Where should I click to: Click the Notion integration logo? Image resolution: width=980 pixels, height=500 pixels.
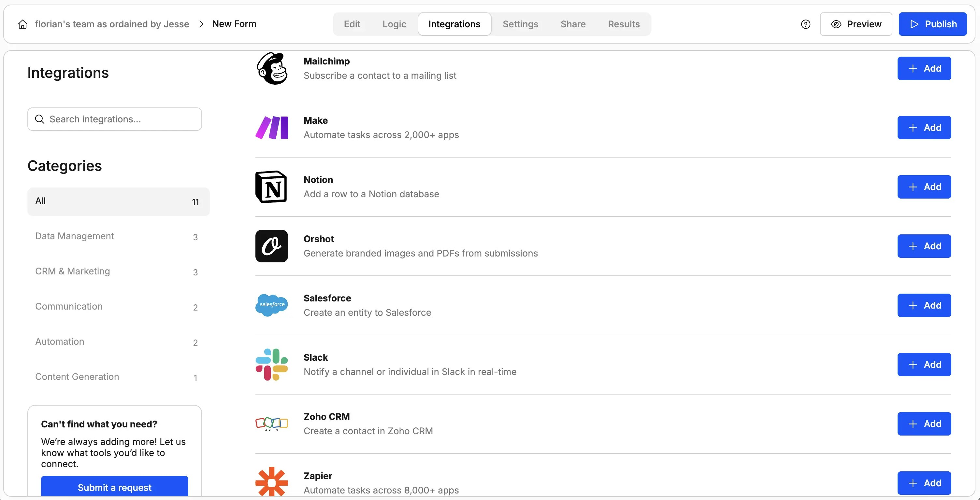coord(271,187)
